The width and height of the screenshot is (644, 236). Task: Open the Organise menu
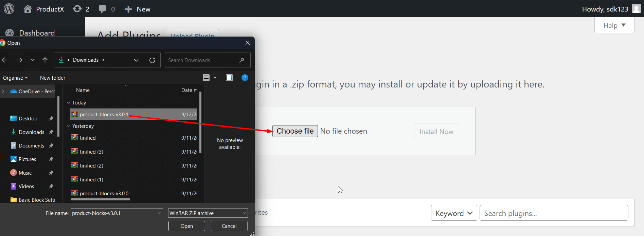click(15, 78)
